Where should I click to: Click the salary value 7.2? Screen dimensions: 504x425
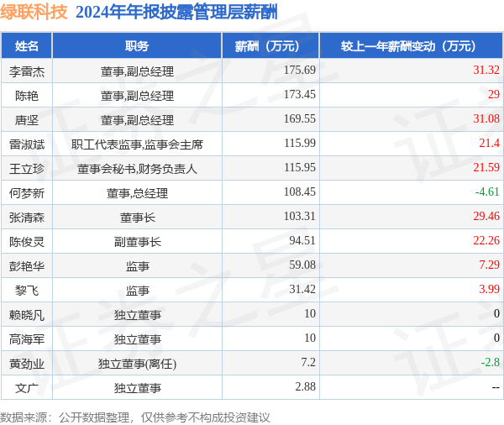coord(308,362)
